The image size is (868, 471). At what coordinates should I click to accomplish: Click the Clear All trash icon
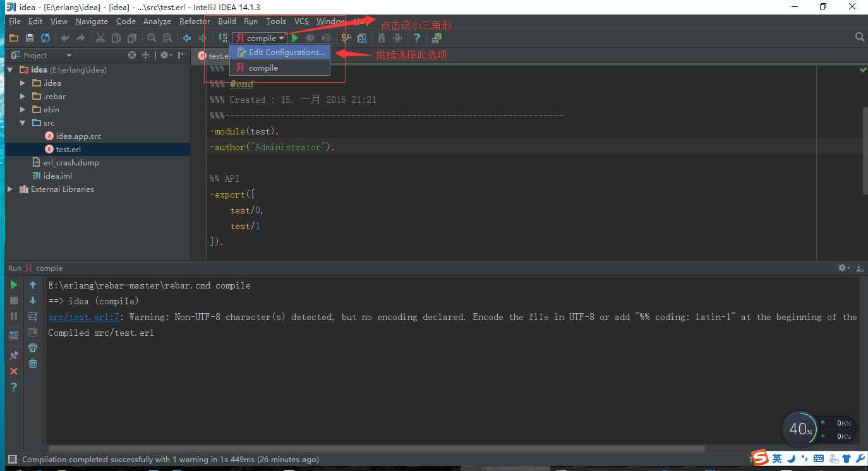coord(33,364)
